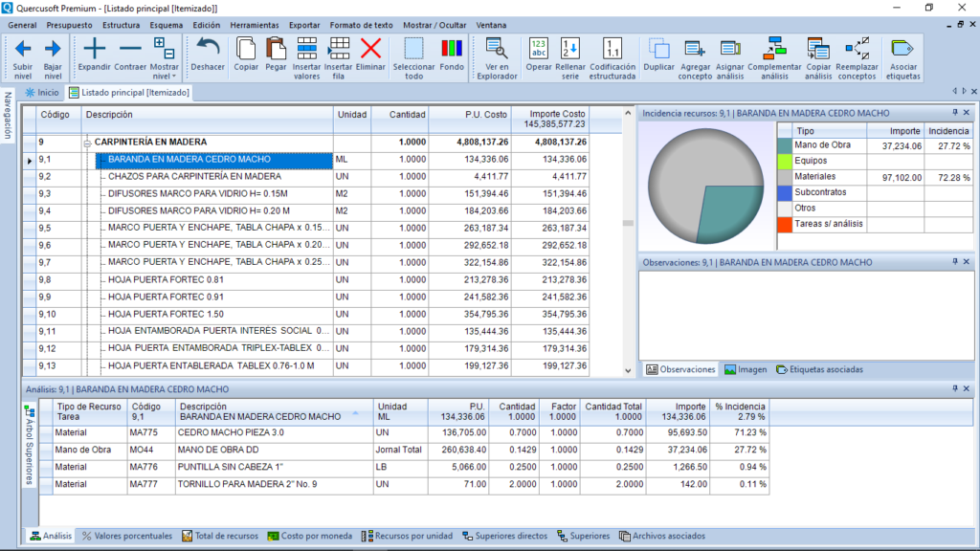Click the Tareas s/ análisis red swatch

(x=785, y=224)
